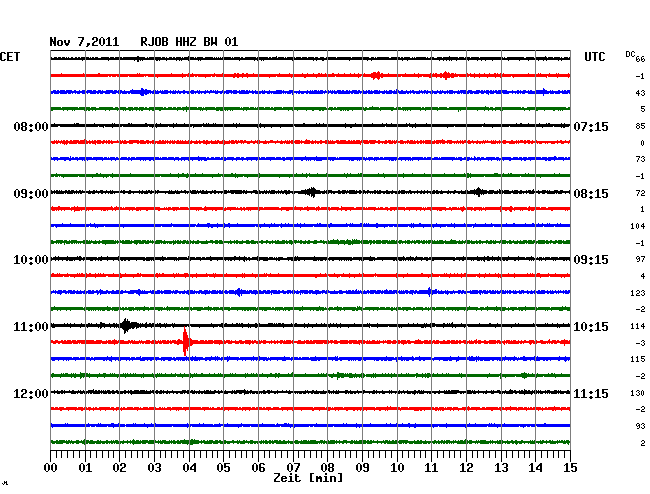Click the 09 minute tick label

click(x=362, y=468)
